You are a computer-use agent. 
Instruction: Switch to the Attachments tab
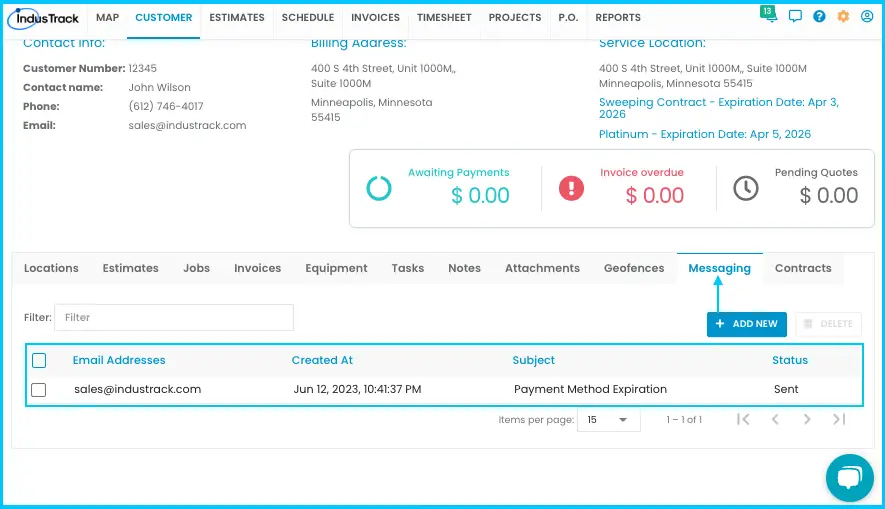click(x=542, y=269)
